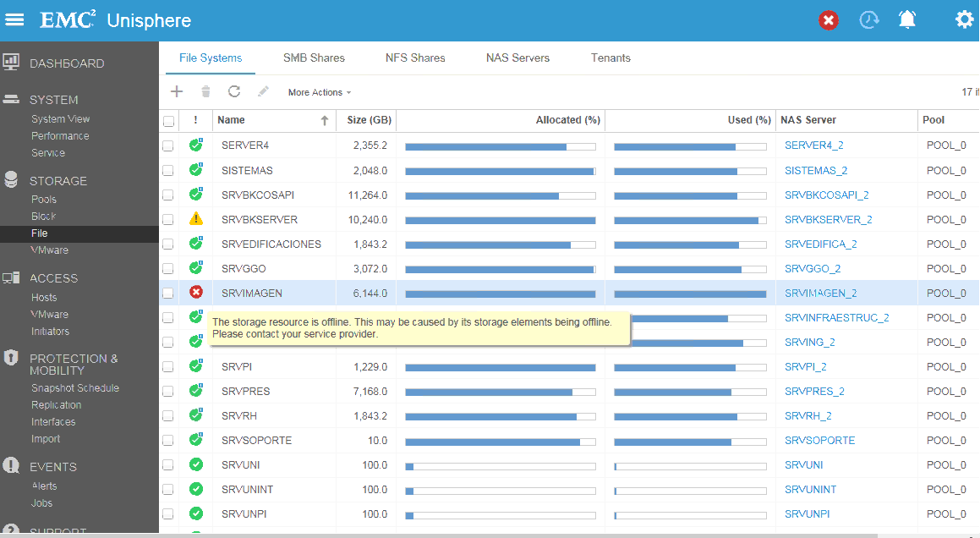Screen dimensions: 980x538
Task: Go to Pools in the sidebar
Action: point(44,200)
